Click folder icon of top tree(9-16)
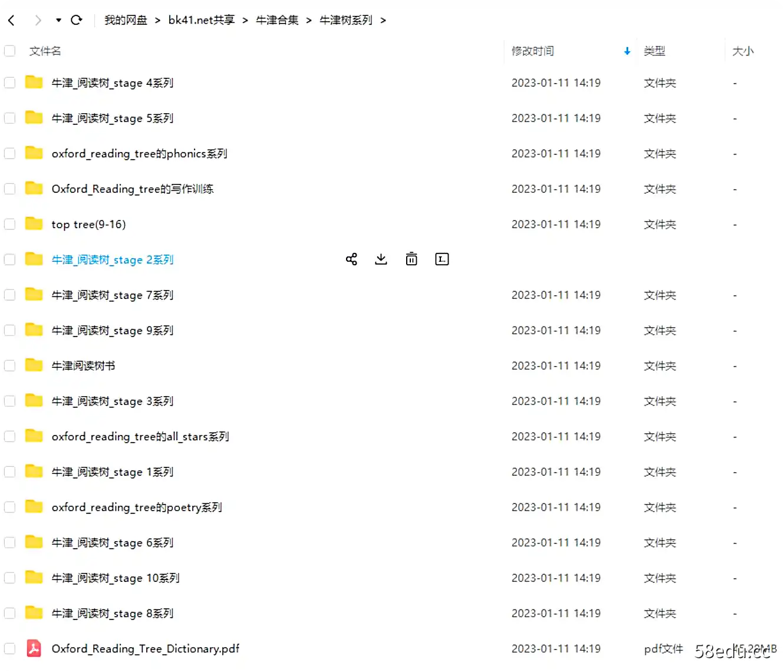The height and width of the screenshot is (672, 784). 34,223
